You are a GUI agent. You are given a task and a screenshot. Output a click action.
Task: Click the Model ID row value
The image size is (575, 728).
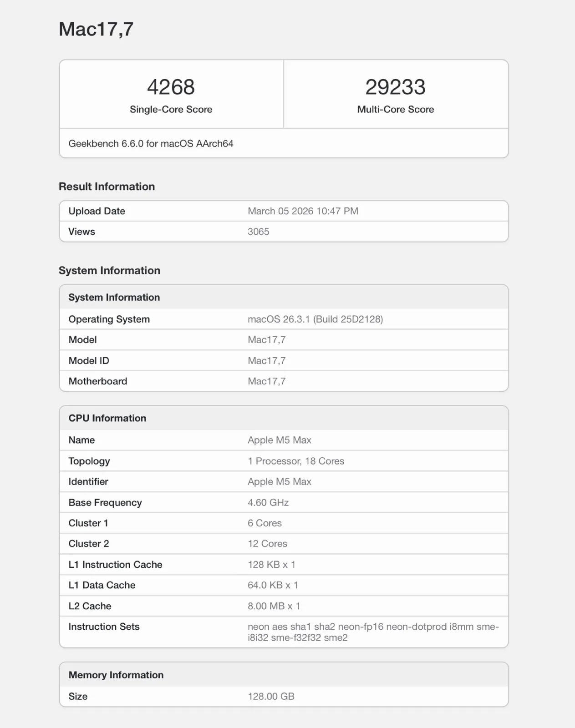266,361
